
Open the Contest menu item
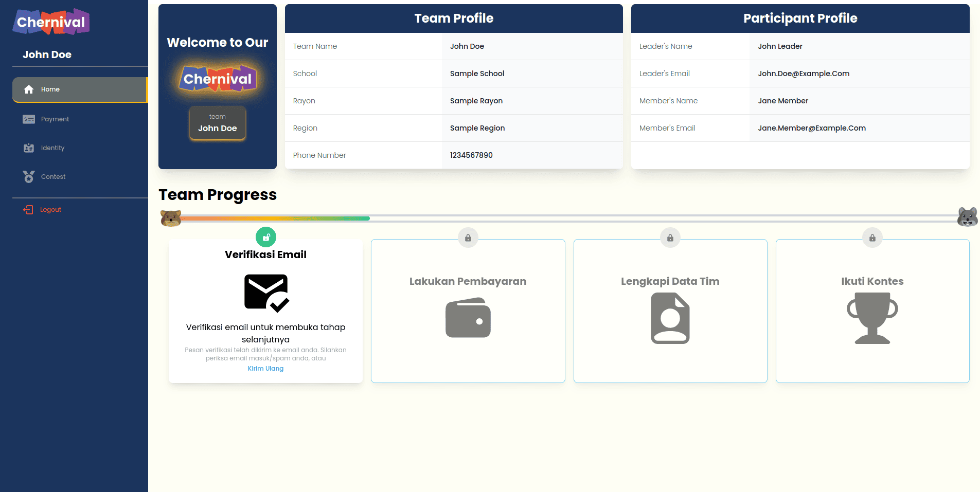(x=80, y=177)
